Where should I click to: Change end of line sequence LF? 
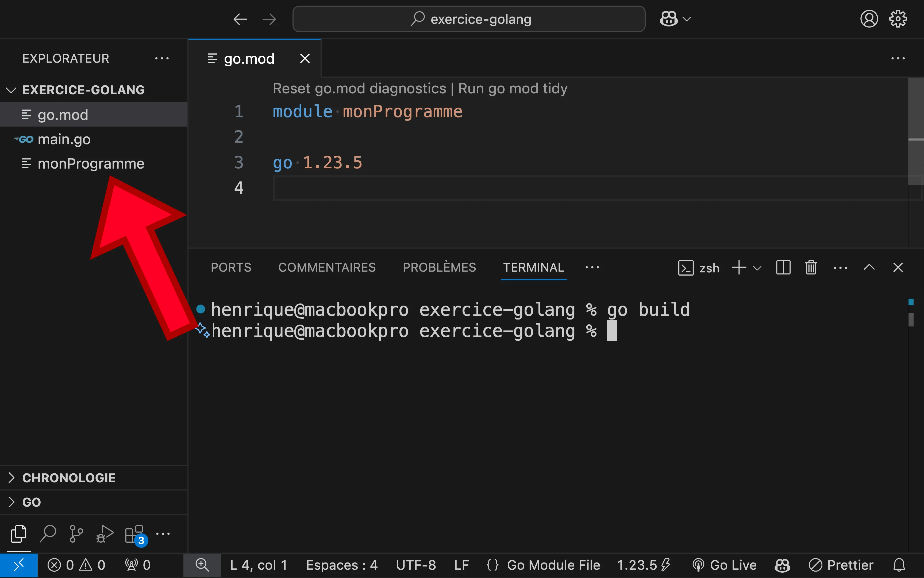click(x=461, y=565)
